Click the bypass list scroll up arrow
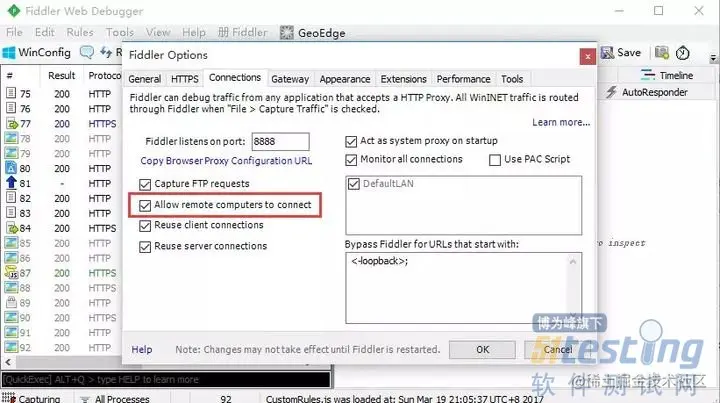720x403 pixels. (x=573, y=262)
